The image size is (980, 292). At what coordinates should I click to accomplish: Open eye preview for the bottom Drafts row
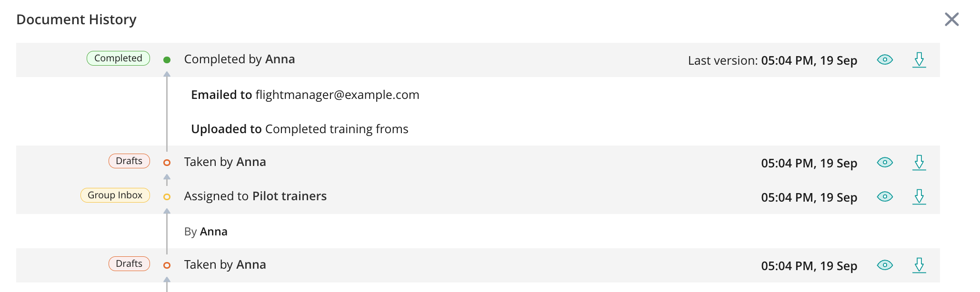(885, 265)
